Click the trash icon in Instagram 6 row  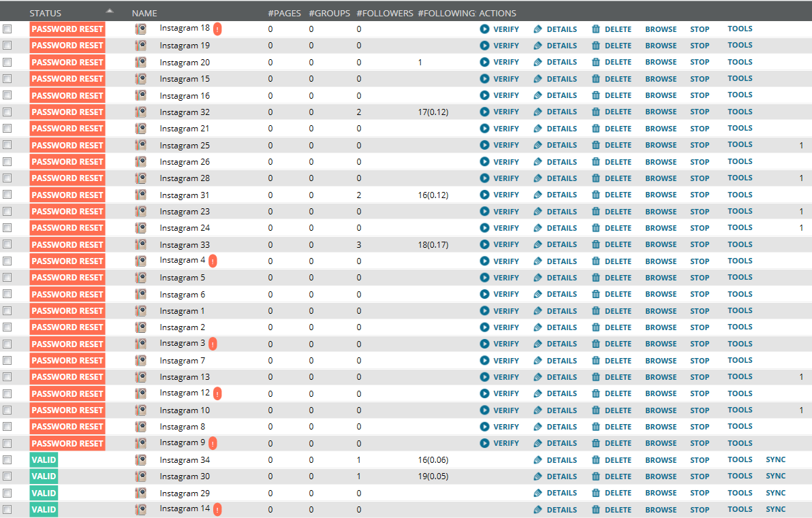pyautogui.click(x=596, y=294)
